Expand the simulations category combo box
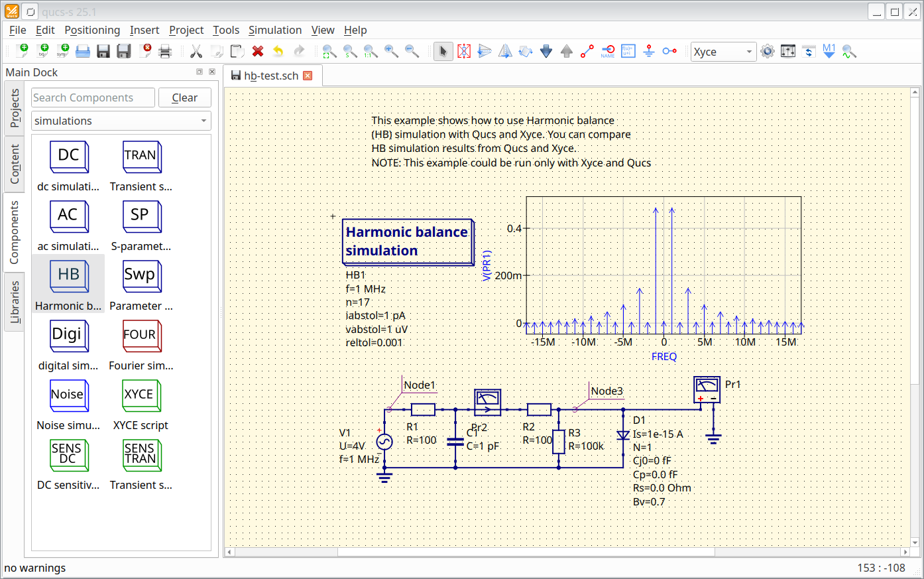This screenshot has height=579, width=924. coord(121,121)
